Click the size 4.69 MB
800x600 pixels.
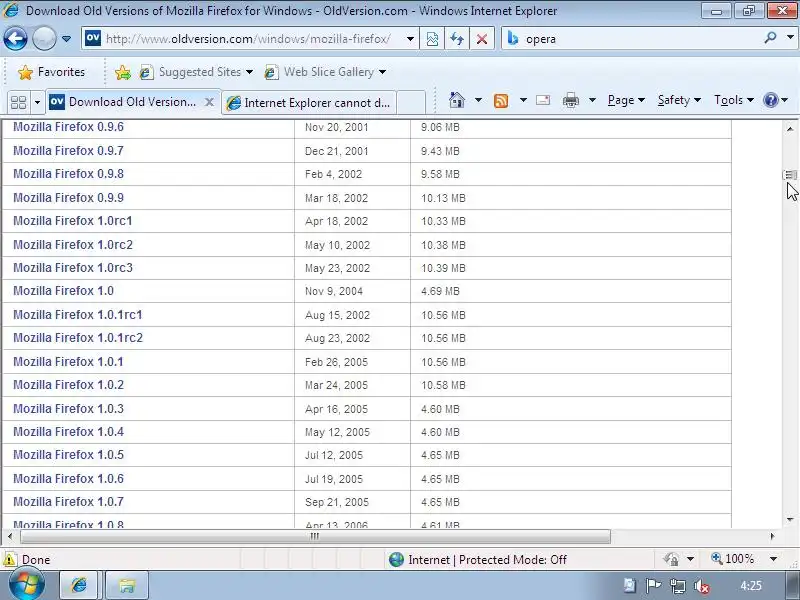coord(440,291)
